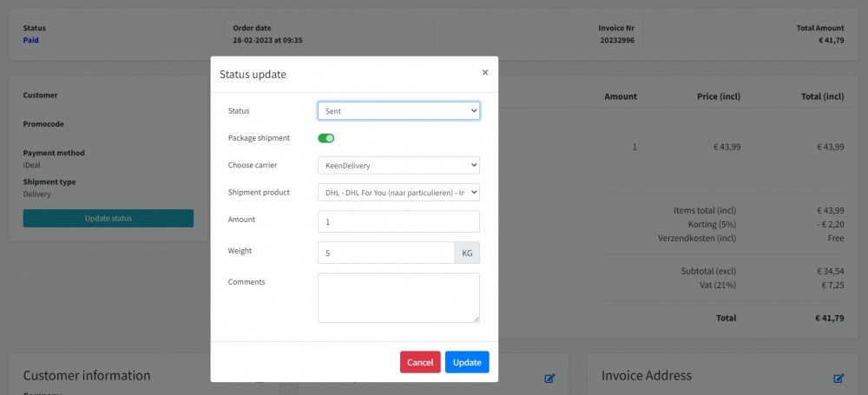Toggle the Package shipment switch off

(x=326, y=138)
